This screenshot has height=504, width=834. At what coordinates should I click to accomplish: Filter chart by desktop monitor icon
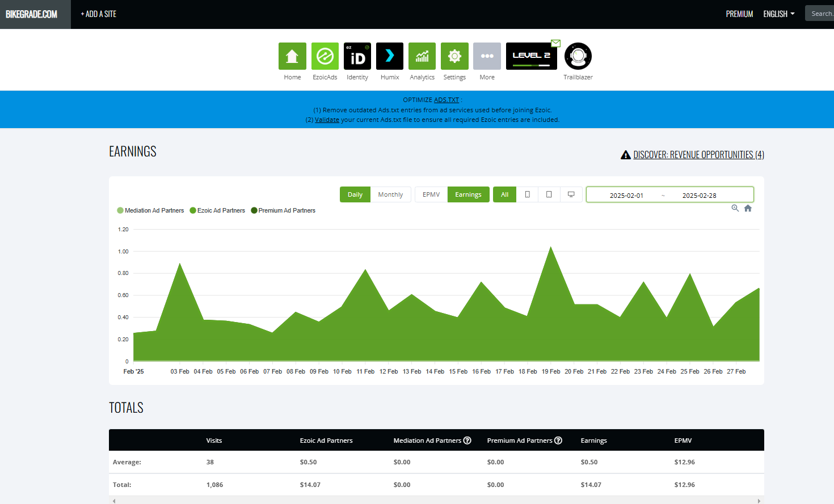coord(571,194)
